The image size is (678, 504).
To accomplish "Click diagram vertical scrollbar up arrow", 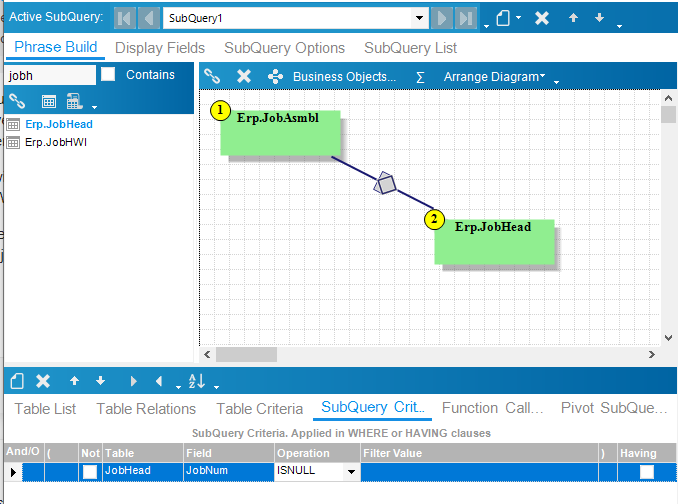I will (x=668, y=98).
